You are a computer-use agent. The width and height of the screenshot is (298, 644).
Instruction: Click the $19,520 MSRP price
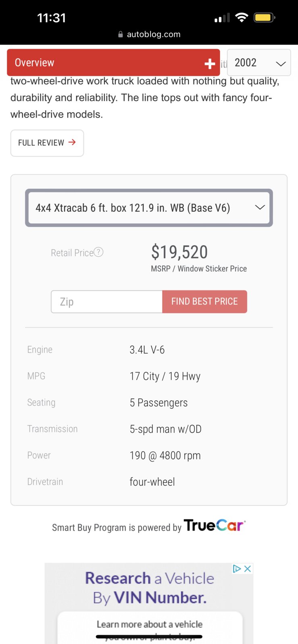179,252
